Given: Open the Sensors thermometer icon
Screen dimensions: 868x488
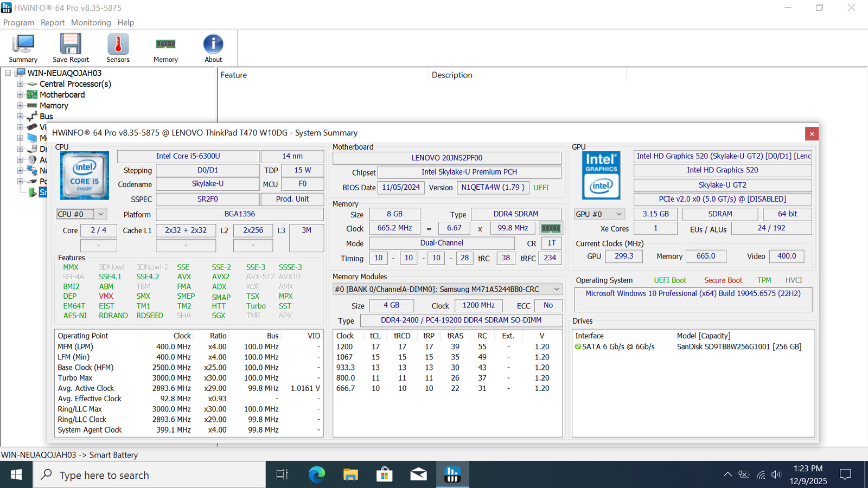Looking at the screenshot, I should click(x=118, y=48).
